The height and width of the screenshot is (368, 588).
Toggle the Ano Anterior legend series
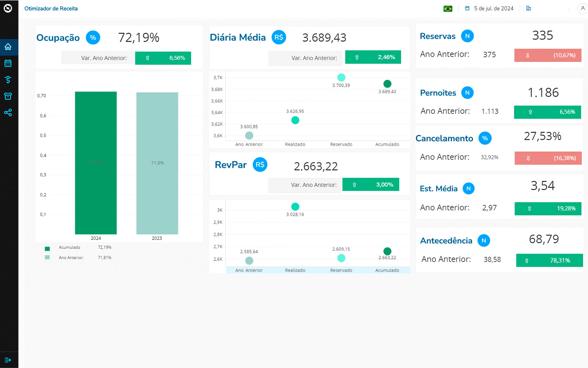(47, 258)
